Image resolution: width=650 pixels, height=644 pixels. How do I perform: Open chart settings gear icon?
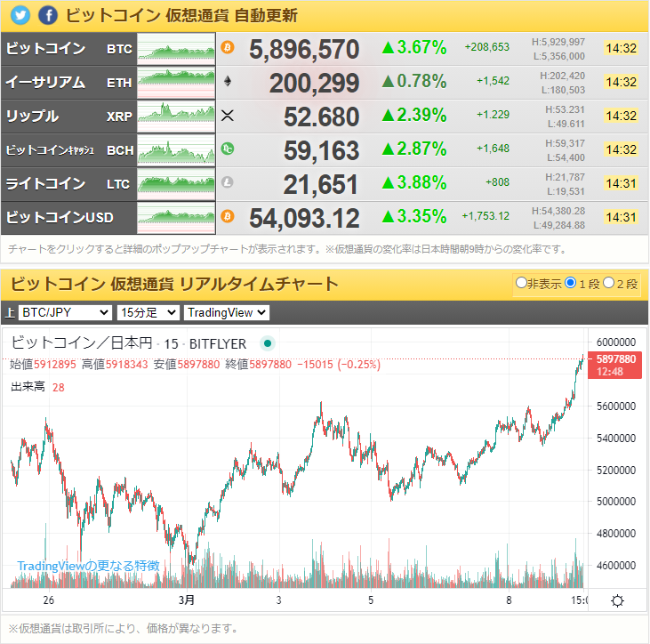617,600
